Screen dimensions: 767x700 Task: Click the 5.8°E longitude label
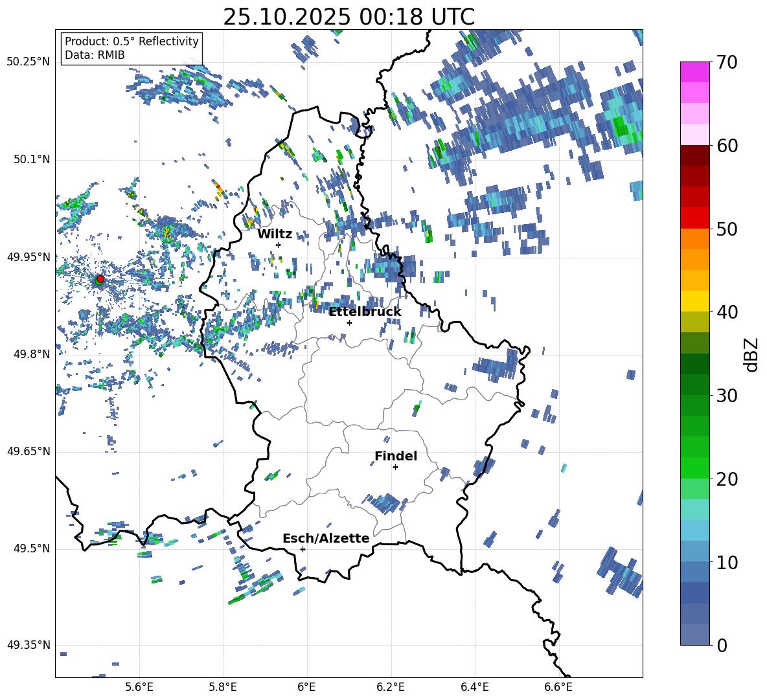(x=223, y=687)
